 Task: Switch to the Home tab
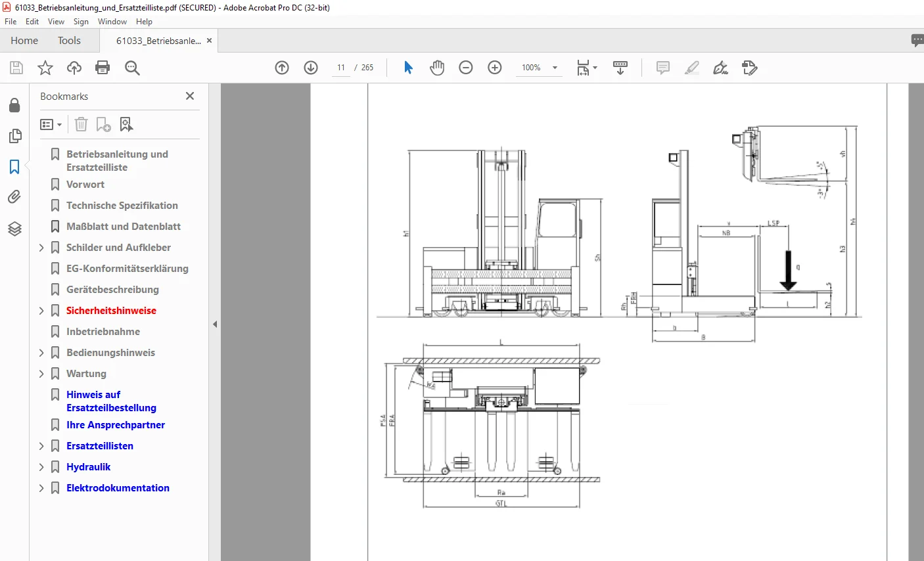click(x=24, y=41)
